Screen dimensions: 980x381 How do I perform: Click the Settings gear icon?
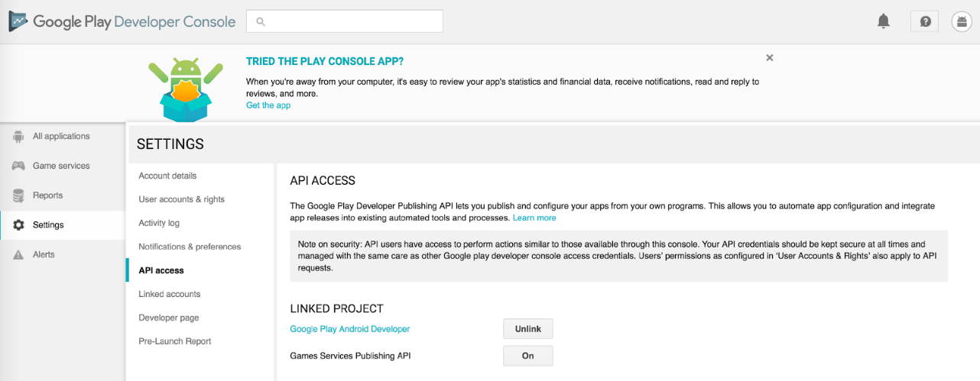pos(18,225)
